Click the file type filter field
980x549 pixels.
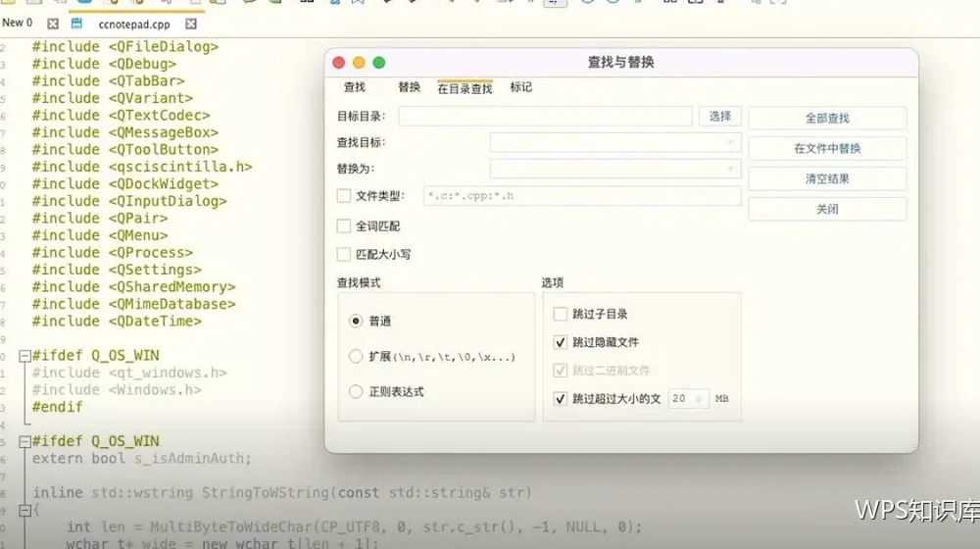coord(582,196)
